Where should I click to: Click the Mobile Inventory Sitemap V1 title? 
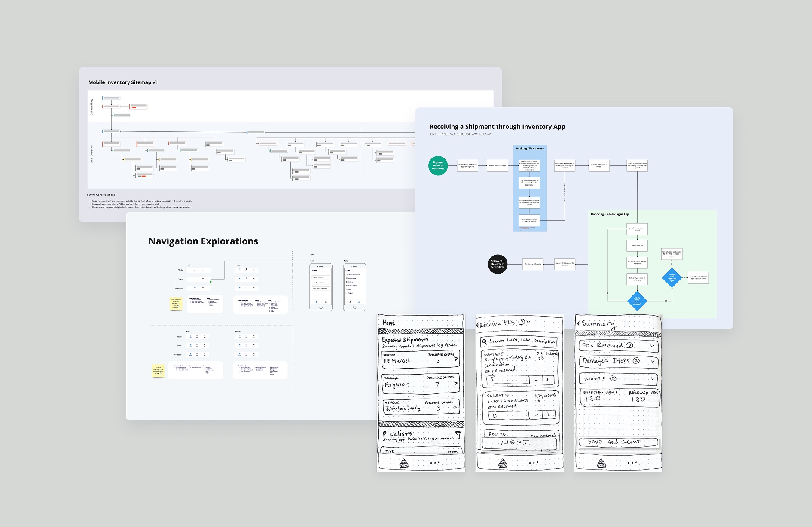click(123, 82)
